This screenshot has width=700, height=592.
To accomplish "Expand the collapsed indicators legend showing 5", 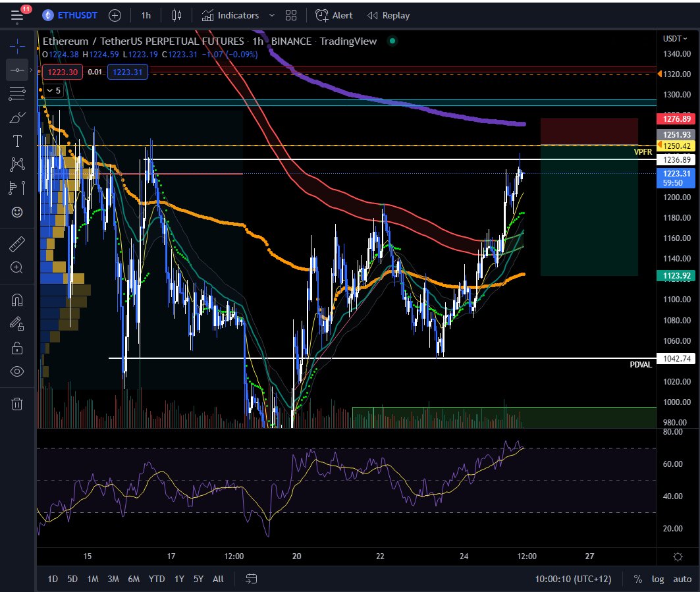I will 53,91.
